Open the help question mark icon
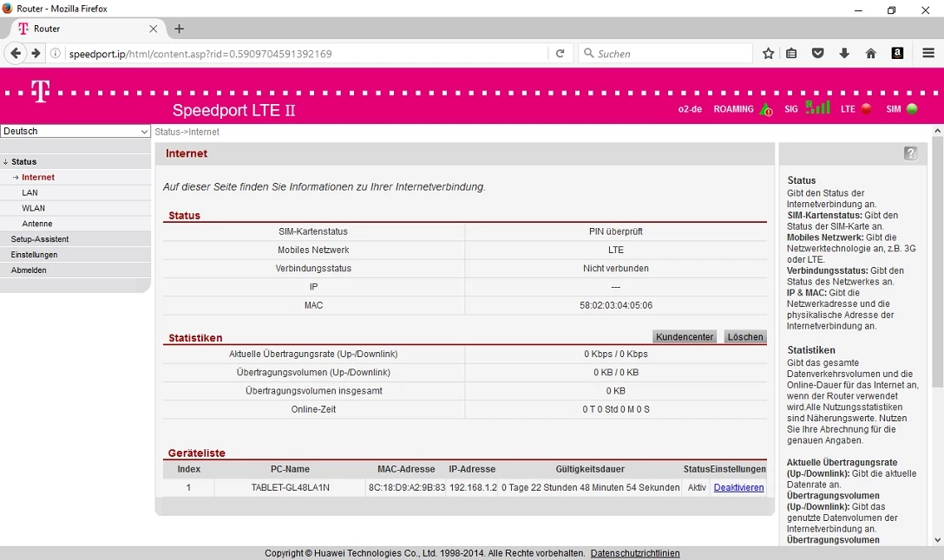The image size is (944, 560). (910, 153)
